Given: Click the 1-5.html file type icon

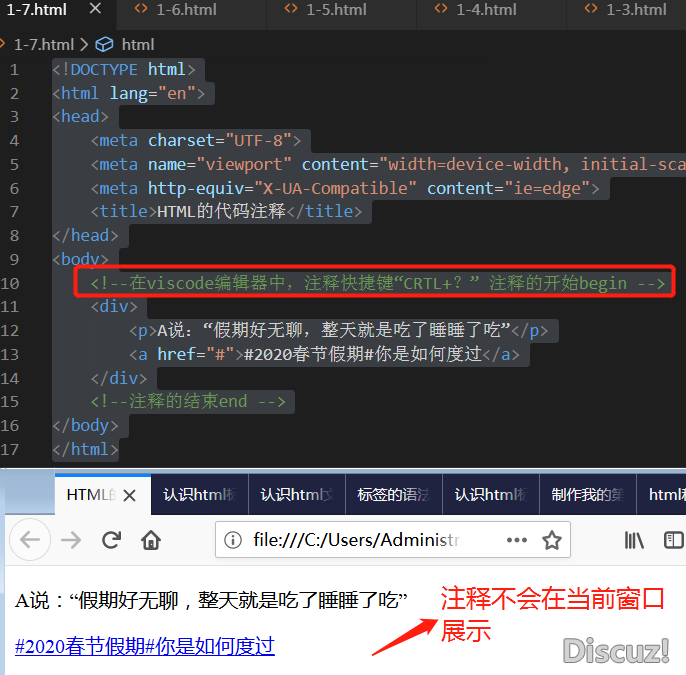Looking at the screenshot, I should [x=291, y=9].
